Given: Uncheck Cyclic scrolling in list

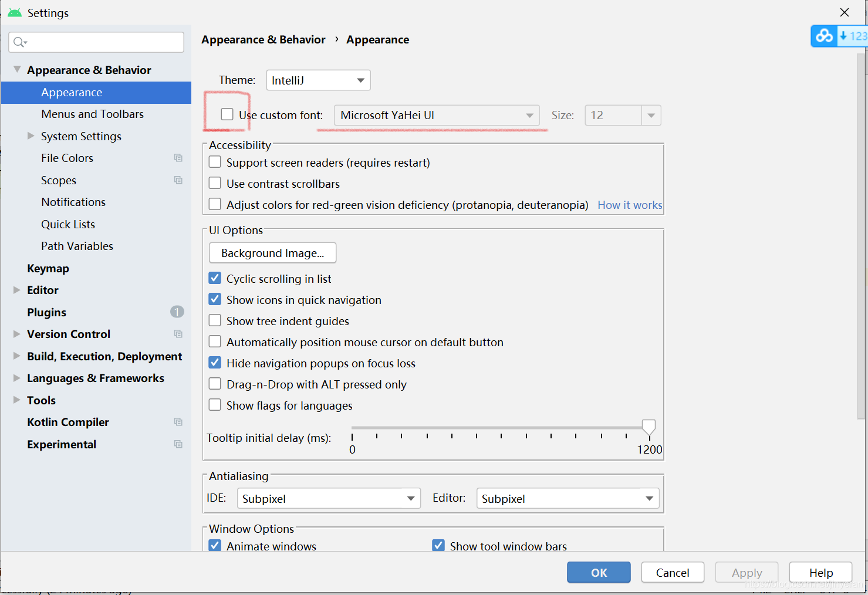Looking at the screenshot, I should [215, 278].
